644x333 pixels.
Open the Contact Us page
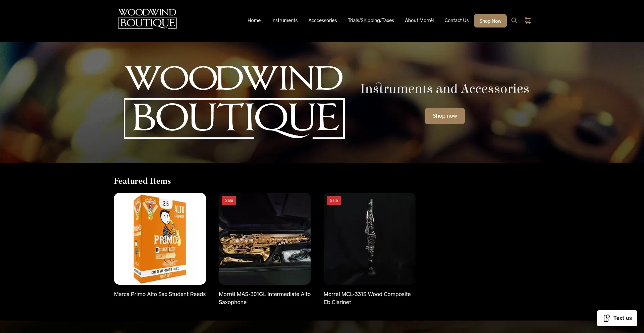pyautogui.click(x=457, y=20)
